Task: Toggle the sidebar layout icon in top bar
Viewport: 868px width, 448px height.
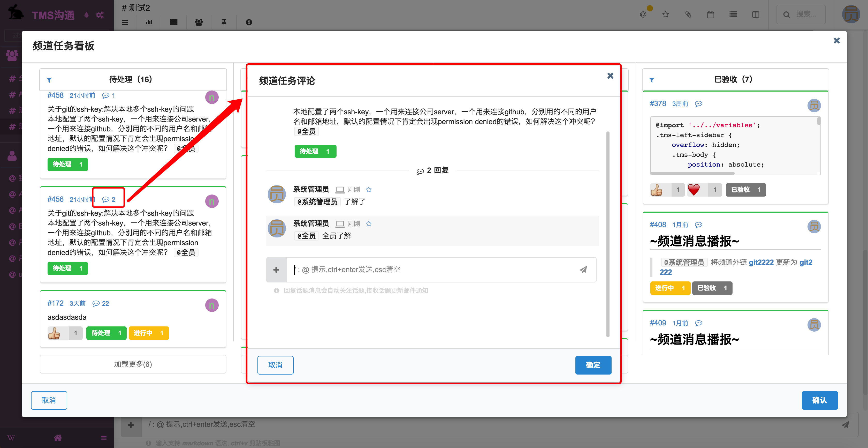Action: [756, 14]
